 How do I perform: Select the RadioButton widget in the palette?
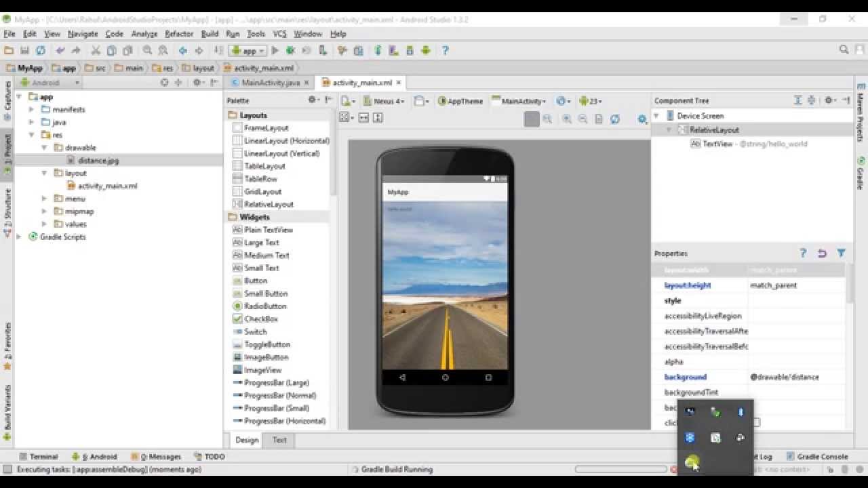tap(264, 306)
